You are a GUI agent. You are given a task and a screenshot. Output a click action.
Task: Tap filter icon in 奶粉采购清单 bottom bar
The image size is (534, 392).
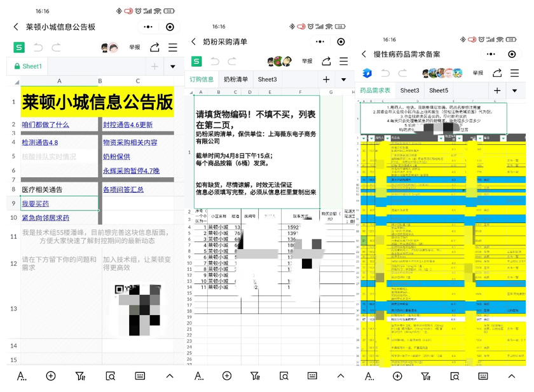(255, 376)
